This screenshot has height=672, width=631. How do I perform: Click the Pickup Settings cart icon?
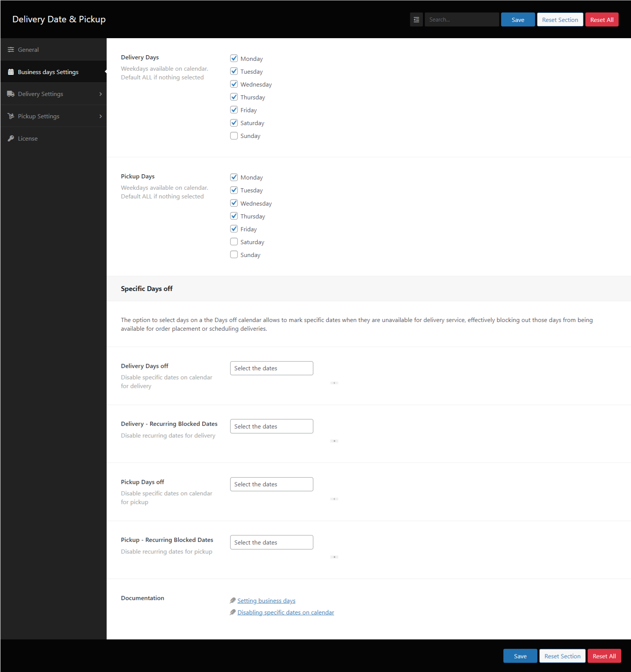[x=11, y=116]
